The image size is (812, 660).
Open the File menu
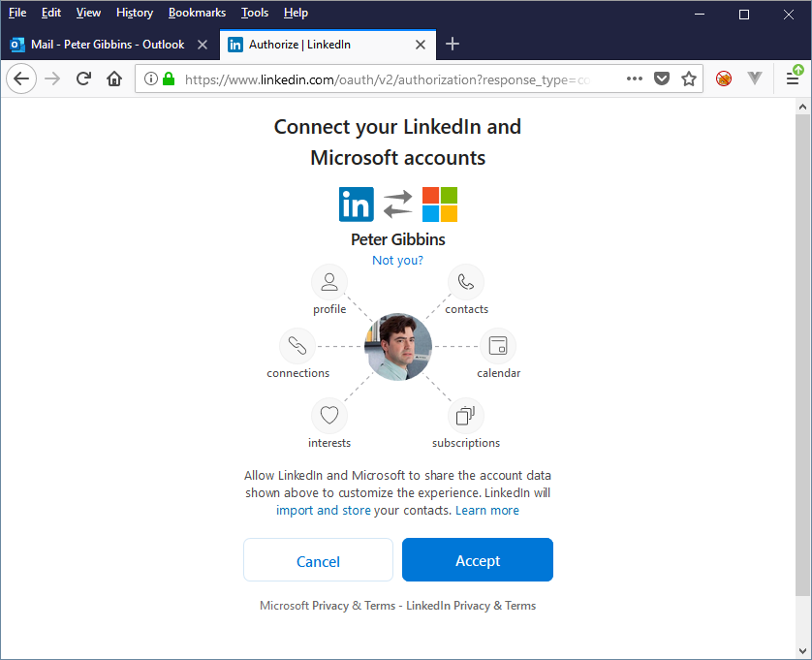[x=17, y=13]
